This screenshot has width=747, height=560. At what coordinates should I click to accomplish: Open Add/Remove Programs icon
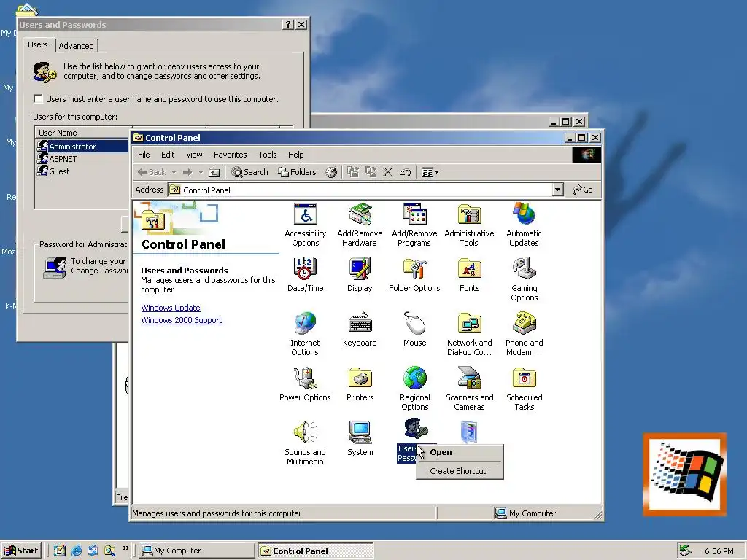(414, 225)
